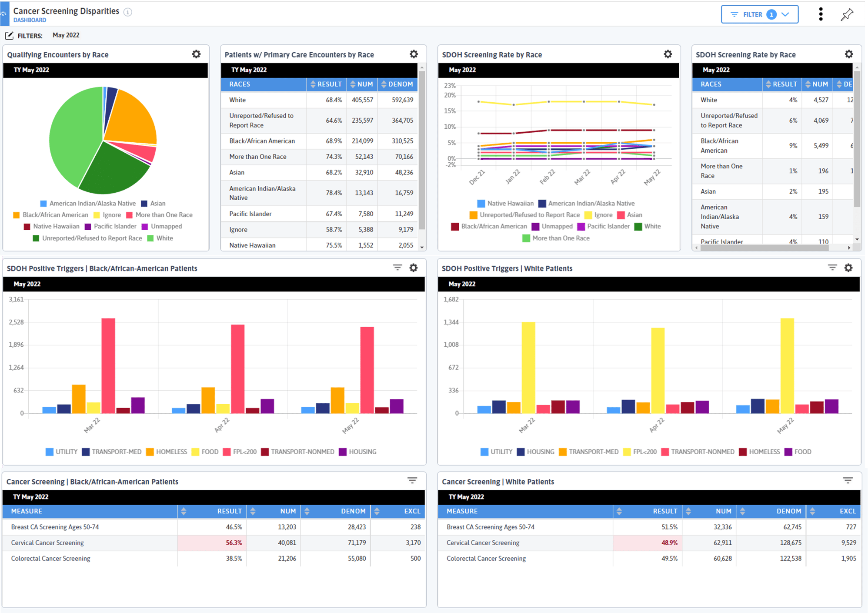Open the edit filters pencil icon
This screenshot has width=868, height=613.
tap(10, 35)
